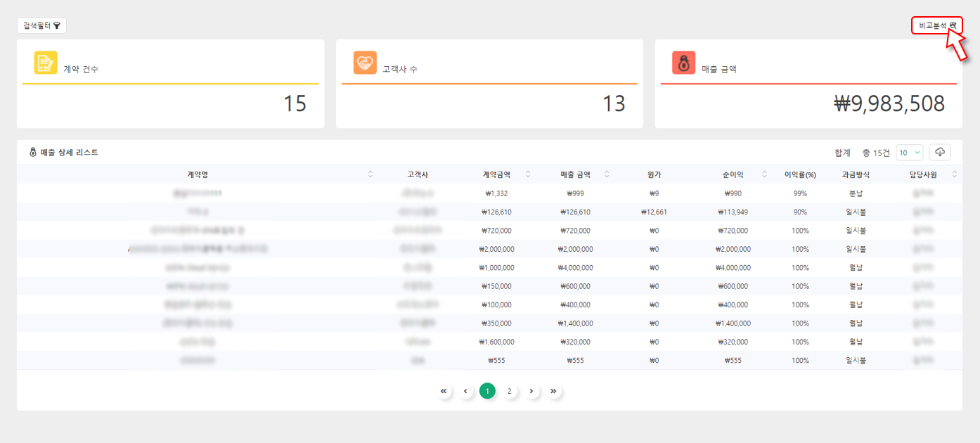Screen dimensions: 980x443
Task: Click the red 매출 금액 money bag icon
Action: pyautogui.click(x=683, y=63)
